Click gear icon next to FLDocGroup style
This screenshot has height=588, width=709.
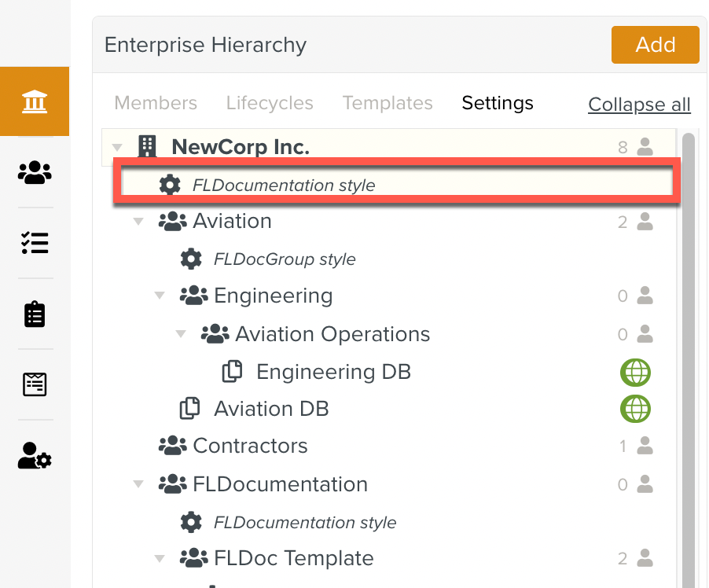coord(191,259)
